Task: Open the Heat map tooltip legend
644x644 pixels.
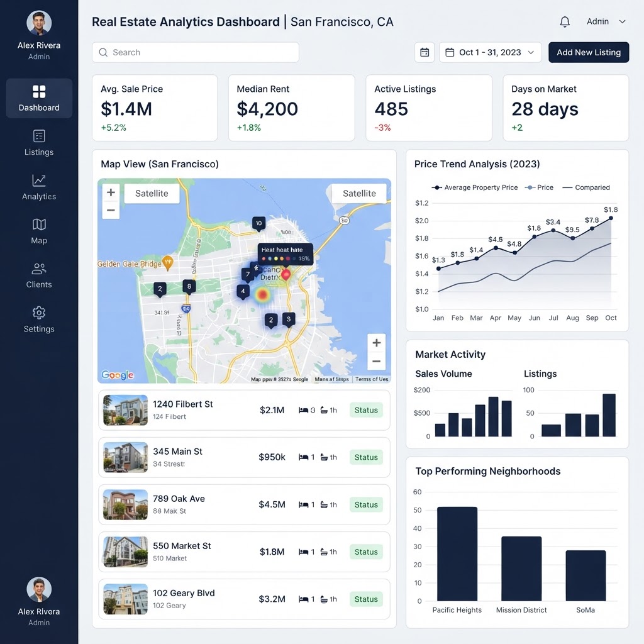Action: 286,254
